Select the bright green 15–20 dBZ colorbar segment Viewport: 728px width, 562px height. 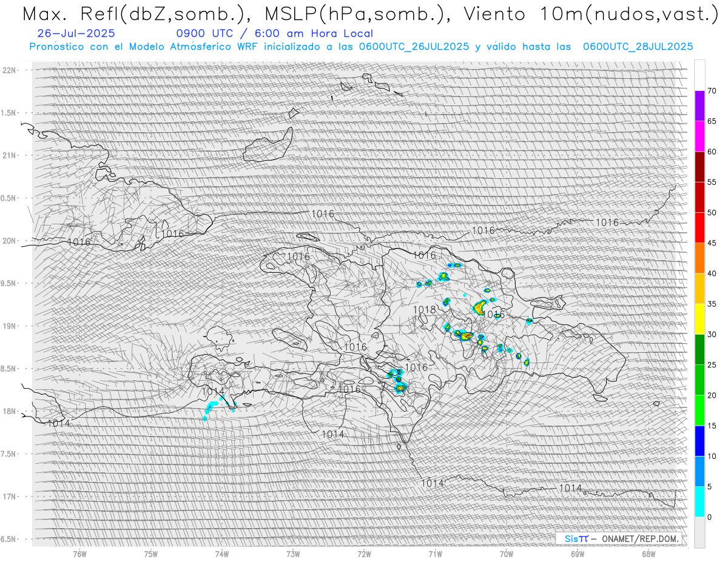coord(699,410)
